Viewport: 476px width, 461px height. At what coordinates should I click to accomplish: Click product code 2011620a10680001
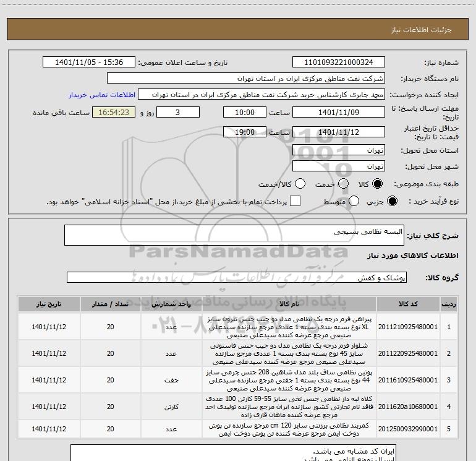[x=408, y=407]
